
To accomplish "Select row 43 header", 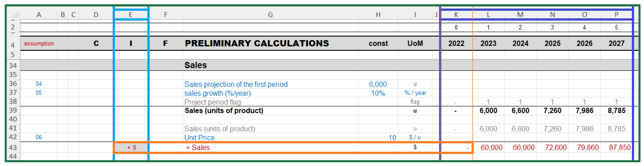I will [13, 147].
